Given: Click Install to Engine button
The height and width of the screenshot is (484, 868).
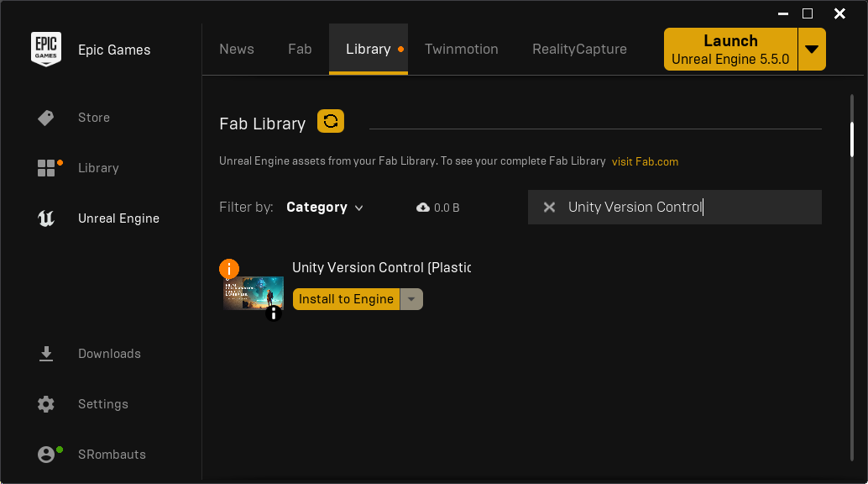Looking at the screenshot, I should [346, 299].
